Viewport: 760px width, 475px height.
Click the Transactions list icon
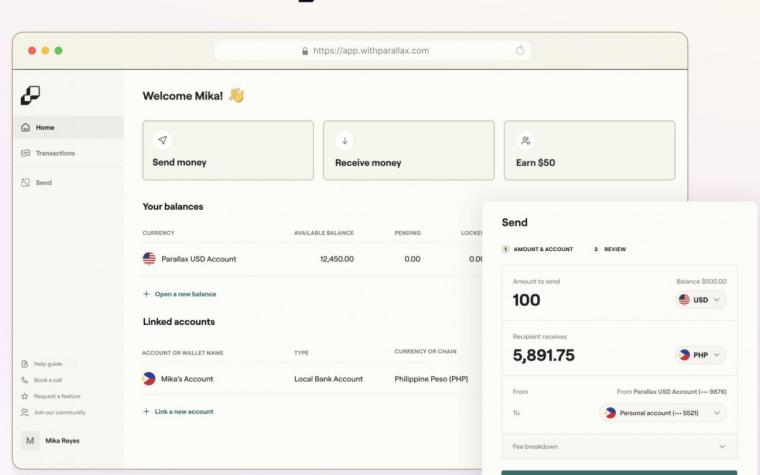[x=26, y=153]
